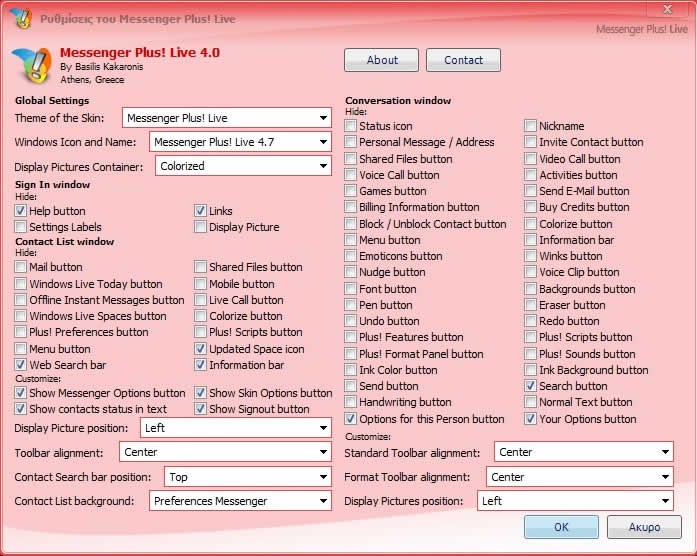Tick Display Picture checkbox
The image size is (697, 556).
click(200, 227)
